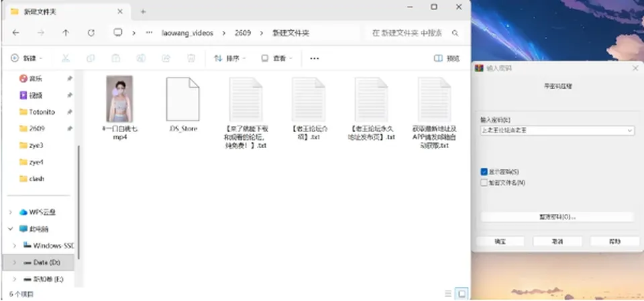
Task: Click the Cut scissors toolbar icon
Action: [65, 58]
